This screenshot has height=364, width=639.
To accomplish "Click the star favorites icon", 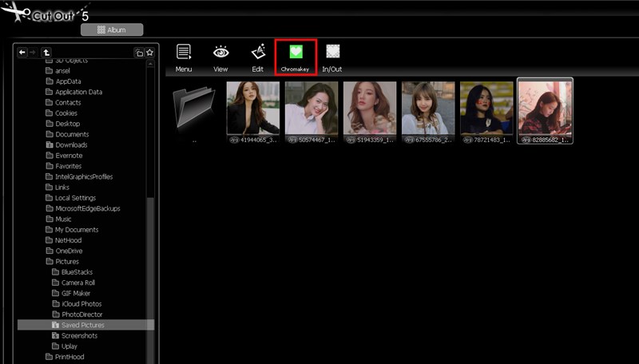I will pyautogui.click(x=149, y=53).
